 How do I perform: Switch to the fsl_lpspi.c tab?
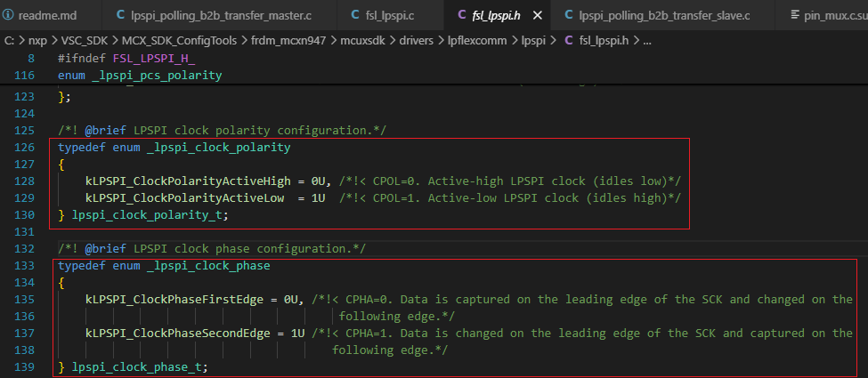click(390, 15)
